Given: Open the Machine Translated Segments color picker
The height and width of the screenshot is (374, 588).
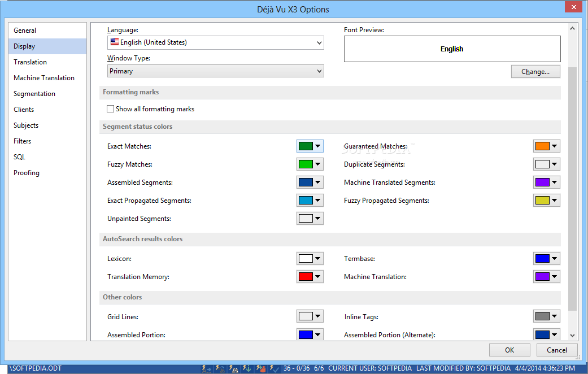Looking at the screenshot, I should (546, 182).
